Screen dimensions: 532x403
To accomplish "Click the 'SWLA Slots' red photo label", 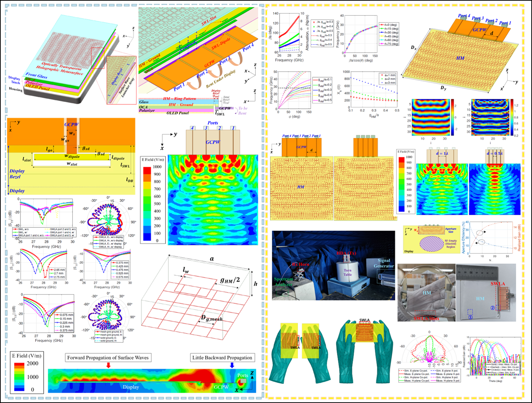I will (x=426, y=318).
